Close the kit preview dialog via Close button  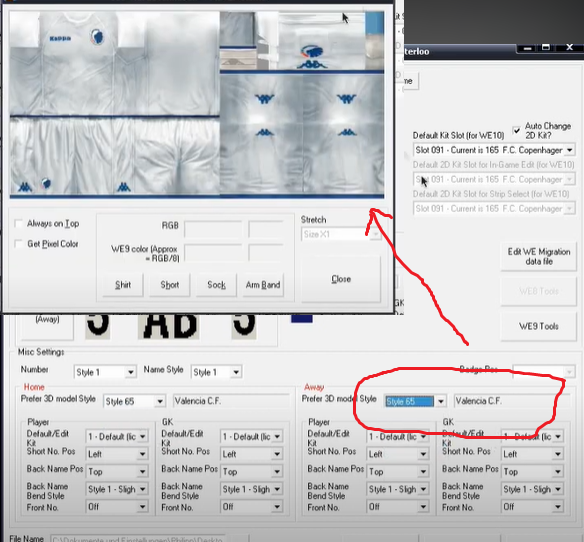point(341,279)
